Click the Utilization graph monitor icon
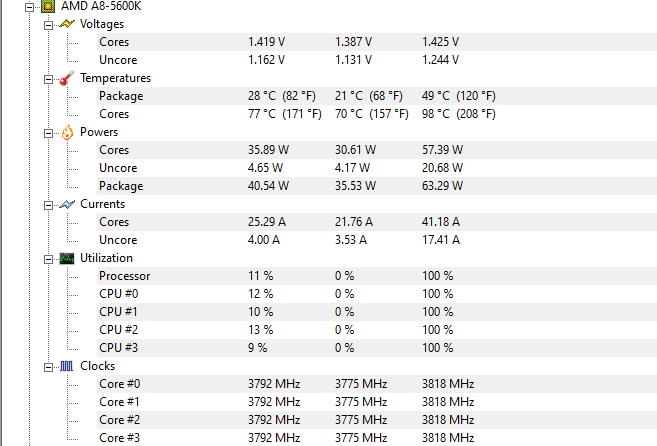 pyautogui.click(x=67, y=258)
